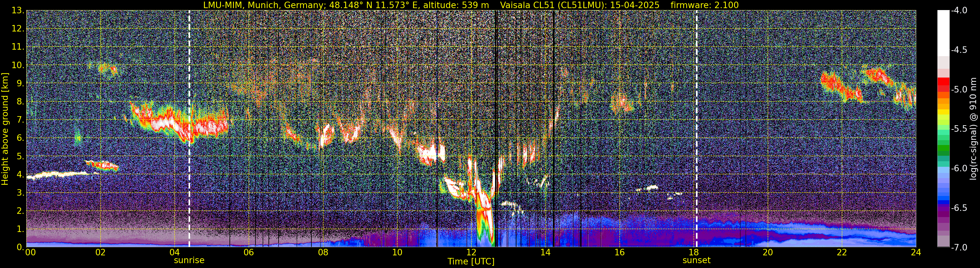
Task: Click the '02' tick on the time axis
Action: [100, 252]
